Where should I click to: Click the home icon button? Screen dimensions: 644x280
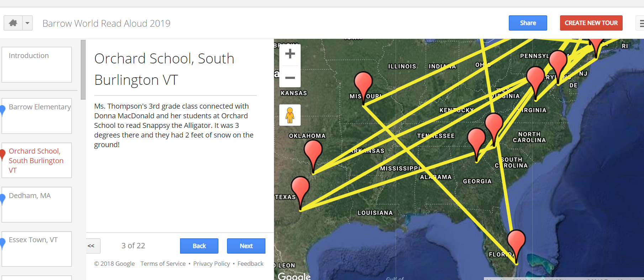[x=13, y=23]
